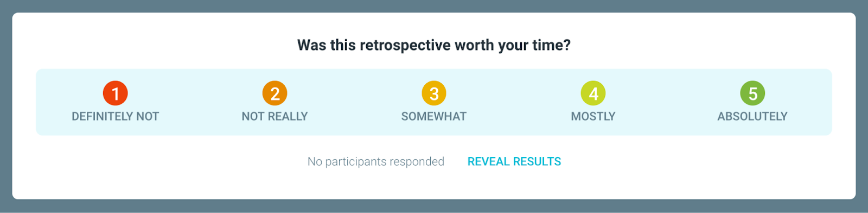Choose the NOT REALLY label

[x=275, y=116]
